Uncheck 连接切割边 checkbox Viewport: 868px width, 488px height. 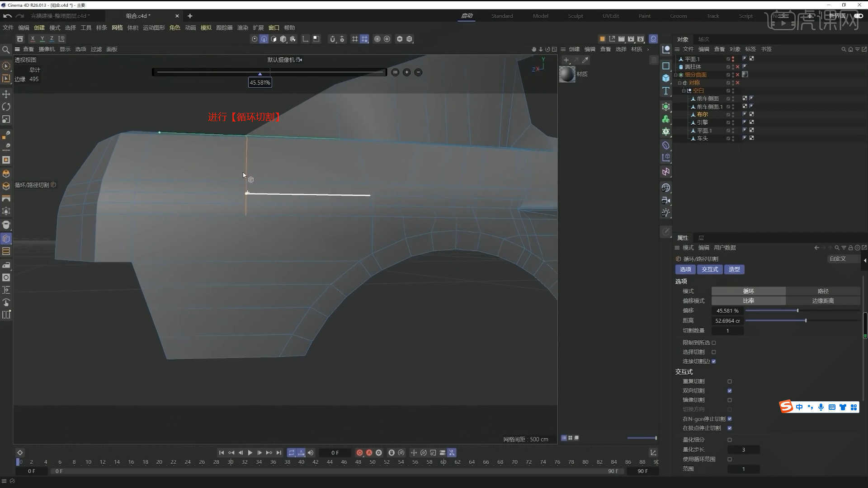[x=714, y=361]
